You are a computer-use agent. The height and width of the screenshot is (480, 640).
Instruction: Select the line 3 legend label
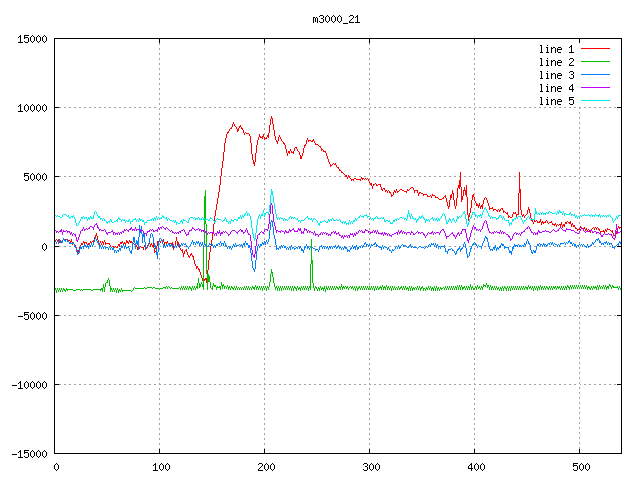tap(556, 75)
